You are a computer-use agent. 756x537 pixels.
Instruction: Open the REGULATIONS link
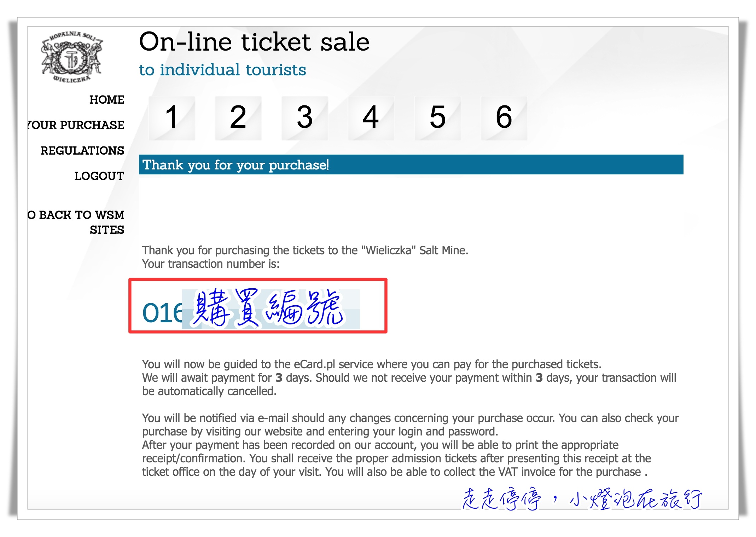tap(82, 151)
